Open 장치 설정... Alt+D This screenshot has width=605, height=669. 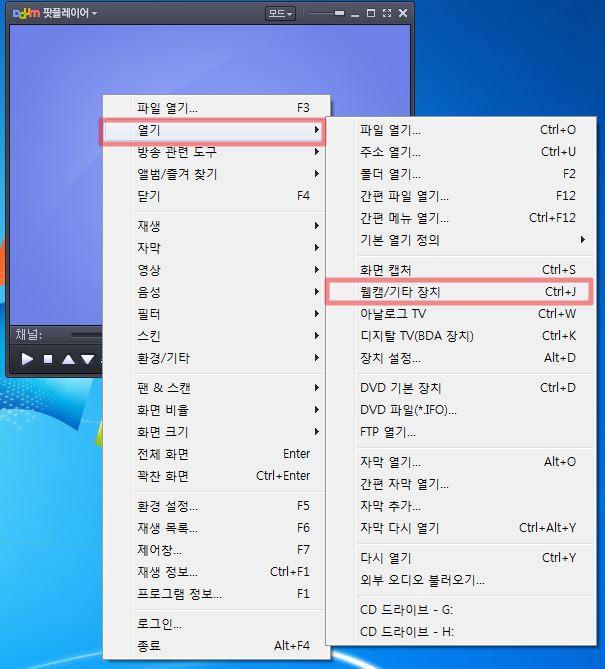461,358
